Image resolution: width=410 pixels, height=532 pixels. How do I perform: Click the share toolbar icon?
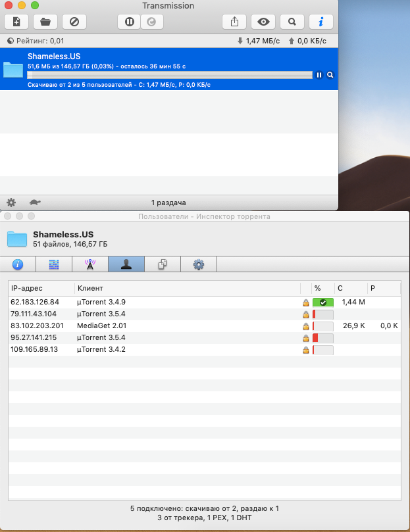pos(235,21)
